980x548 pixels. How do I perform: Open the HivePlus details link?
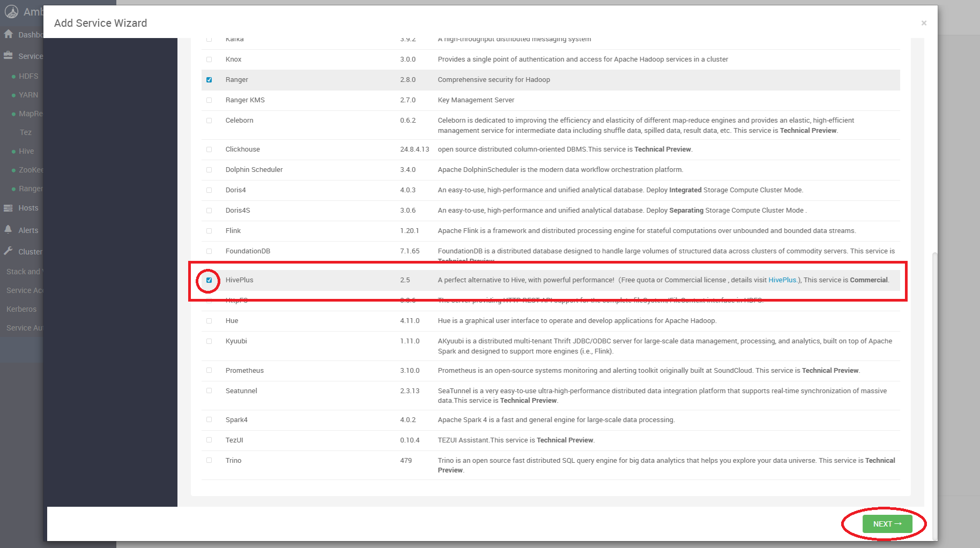pos(782,280)
